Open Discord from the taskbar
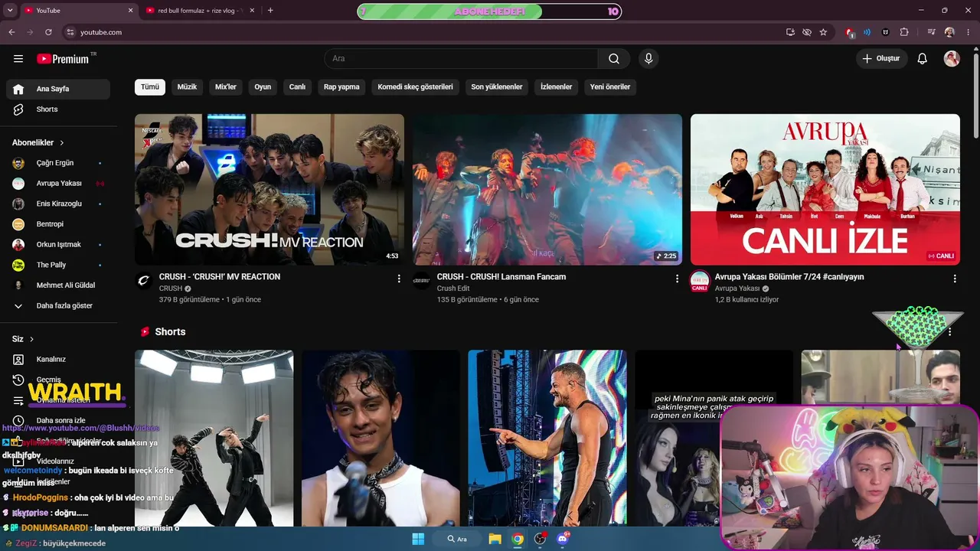The width and height of the screenshot is (980, 551). 563,539
